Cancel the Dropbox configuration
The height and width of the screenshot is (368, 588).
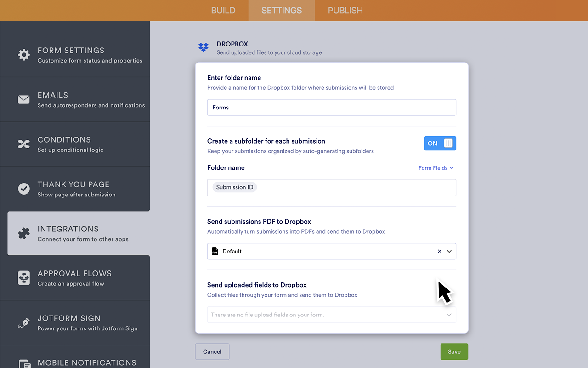[x=212, y=351]
